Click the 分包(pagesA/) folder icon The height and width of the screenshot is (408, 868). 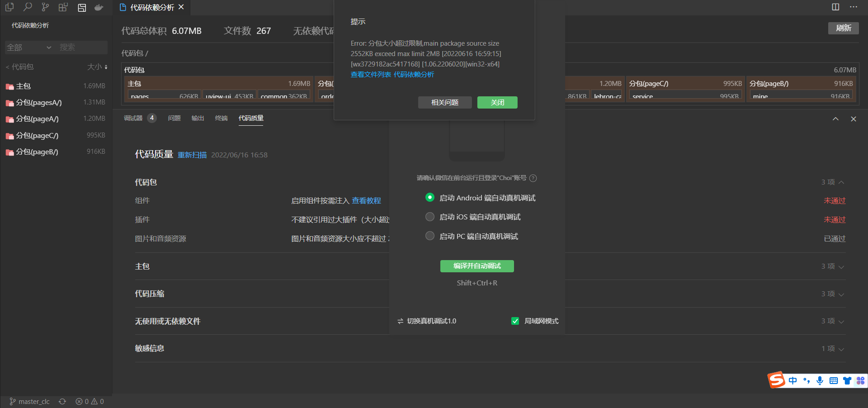pos(9,103)
